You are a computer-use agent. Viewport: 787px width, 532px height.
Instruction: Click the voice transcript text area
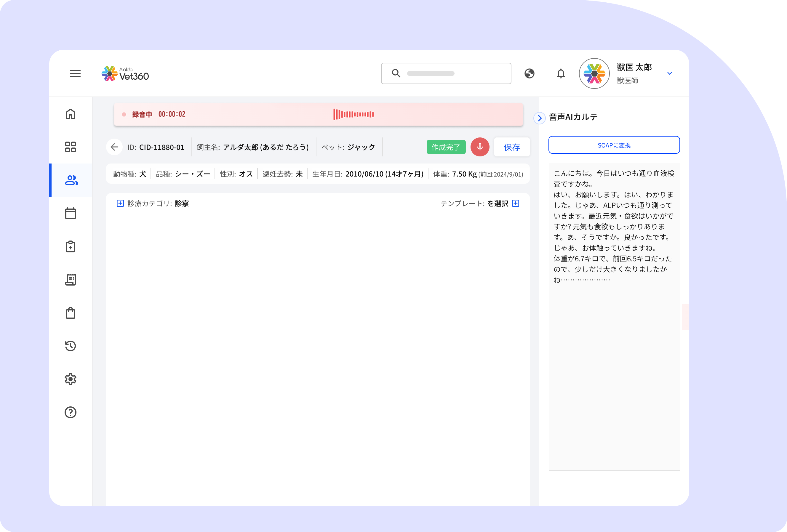(614, 316)
